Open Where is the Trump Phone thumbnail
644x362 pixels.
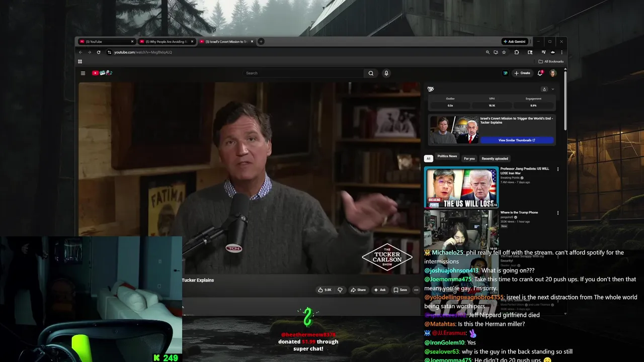pos(461,231)
